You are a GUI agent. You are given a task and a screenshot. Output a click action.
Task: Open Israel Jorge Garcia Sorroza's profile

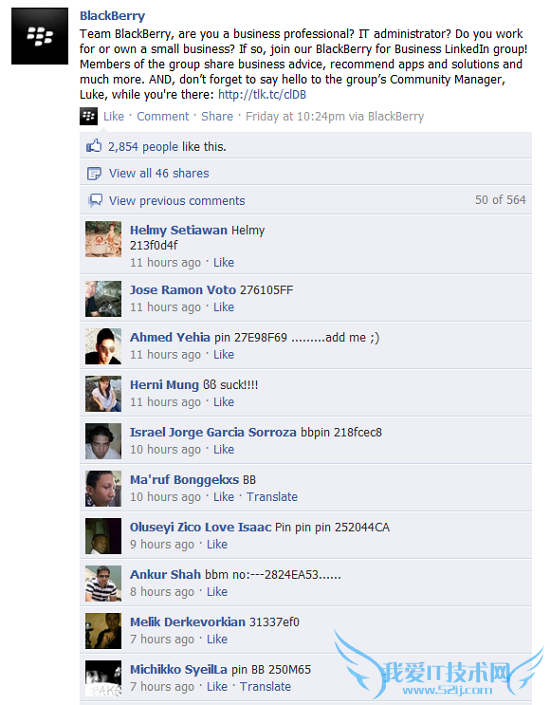[213, 432]
